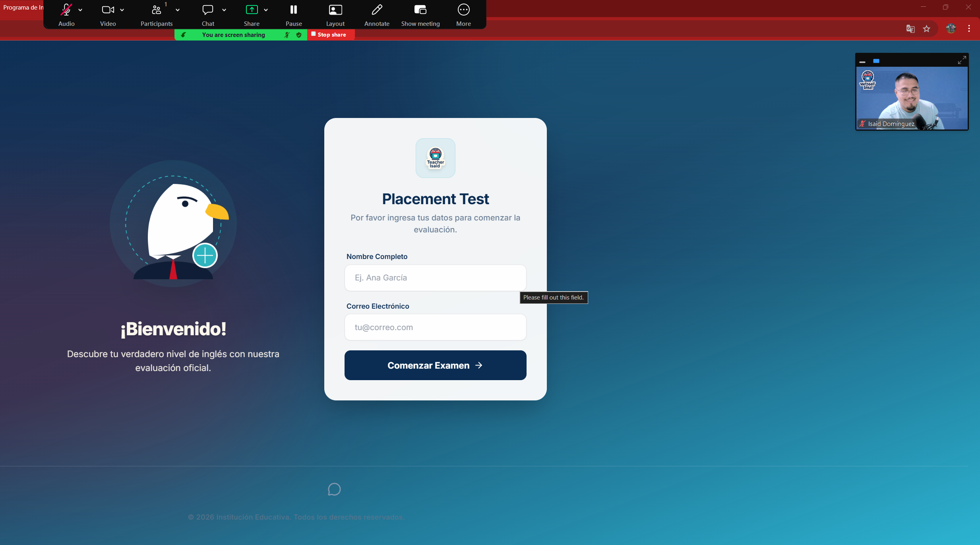Pause the screen share
The width and height of the screenshot is (980, 545).
pyautogui.click(x=294, y=10)
